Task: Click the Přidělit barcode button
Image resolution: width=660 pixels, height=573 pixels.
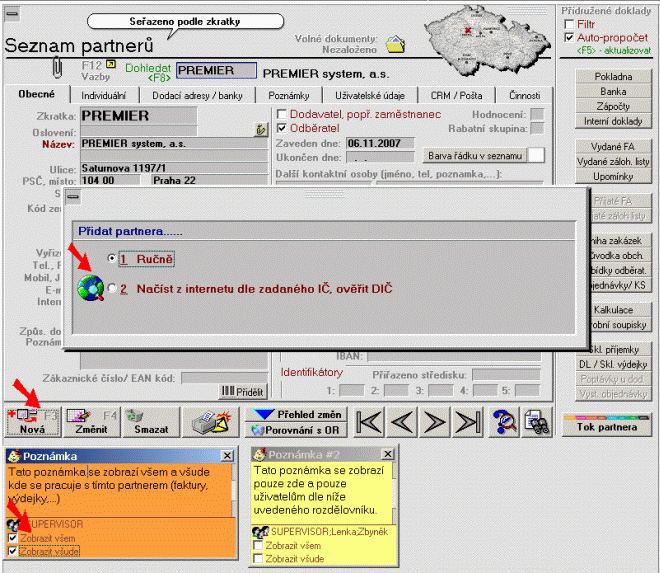Action: [243, 392]
